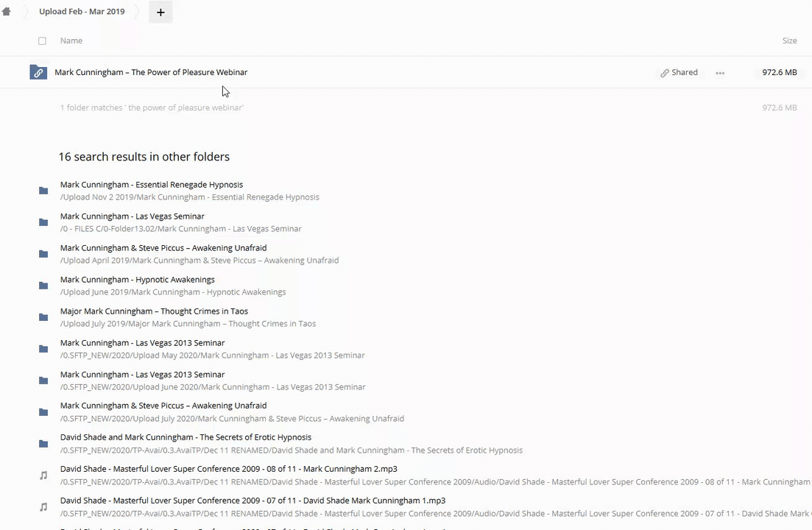Image resolution: width=812 pixels, height=530 pixels.
Task: Select the Upload Feb - Mar 2019 breadcrumb
Action: (82, 12)
